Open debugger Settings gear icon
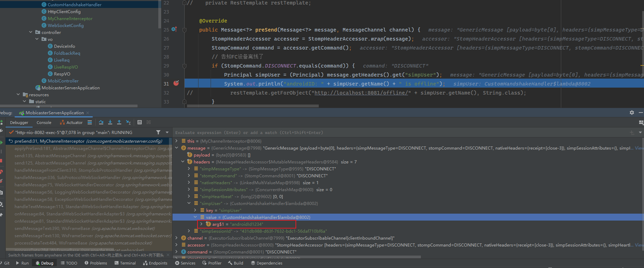 pos(632,113)
